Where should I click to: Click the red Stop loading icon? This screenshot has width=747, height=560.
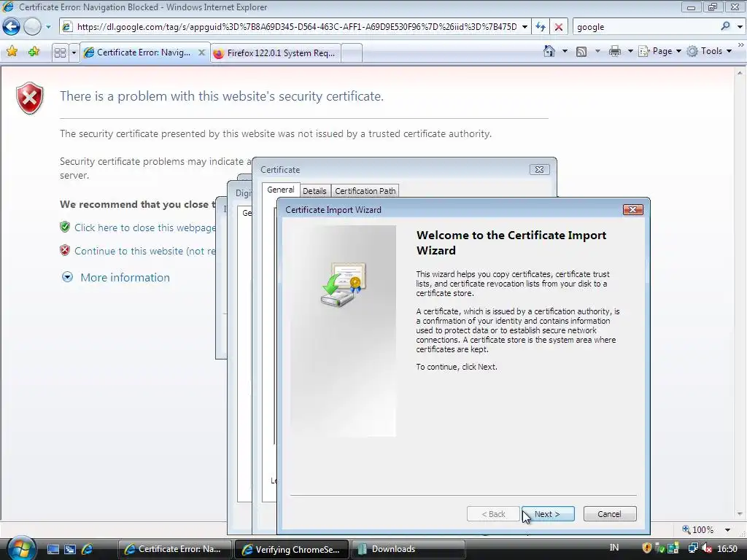558,27
